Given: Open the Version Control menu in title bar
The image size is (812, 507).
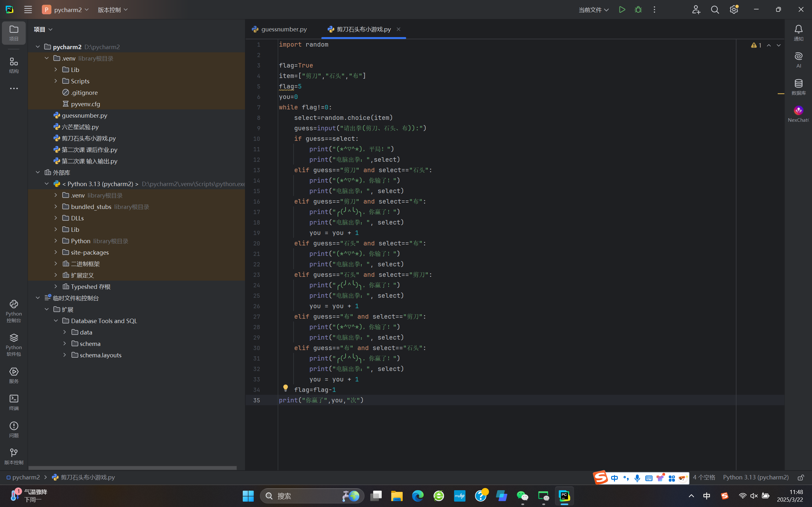Looking at the screenshot, I should coord(112,10).
